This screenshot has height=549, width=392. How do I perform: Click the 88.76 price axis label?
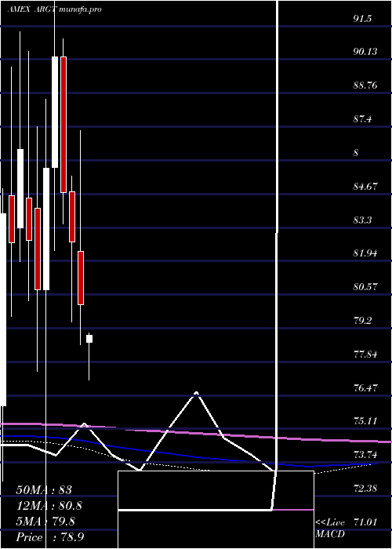point(365,85)
